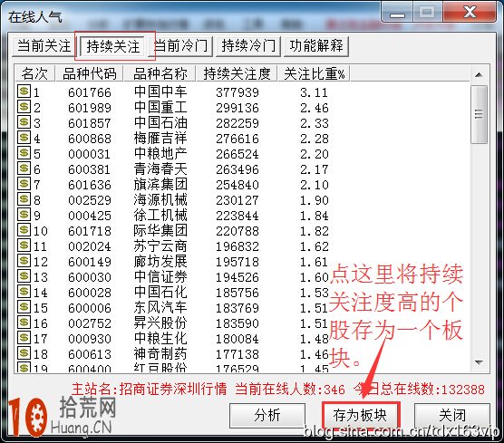Screen dimensions: 504x443
Task: Select stock code 002024
Action: pyautogui.click(x=90, y=246)
